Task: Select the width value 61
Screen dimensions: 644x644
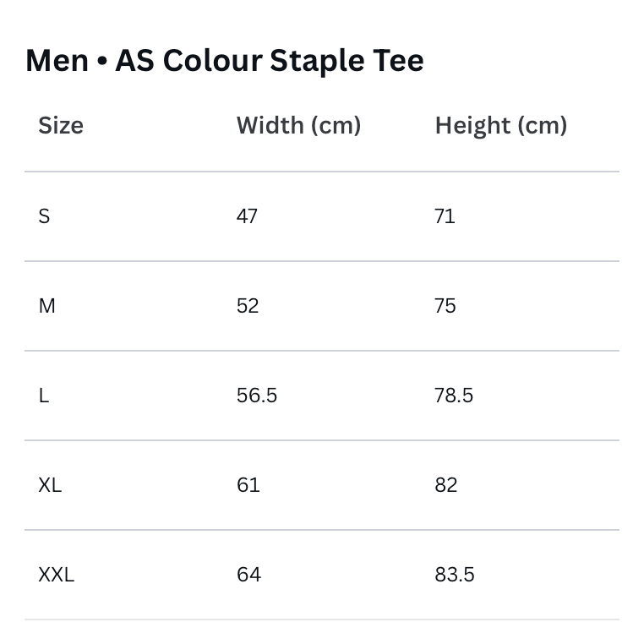Action: [248, 485]
